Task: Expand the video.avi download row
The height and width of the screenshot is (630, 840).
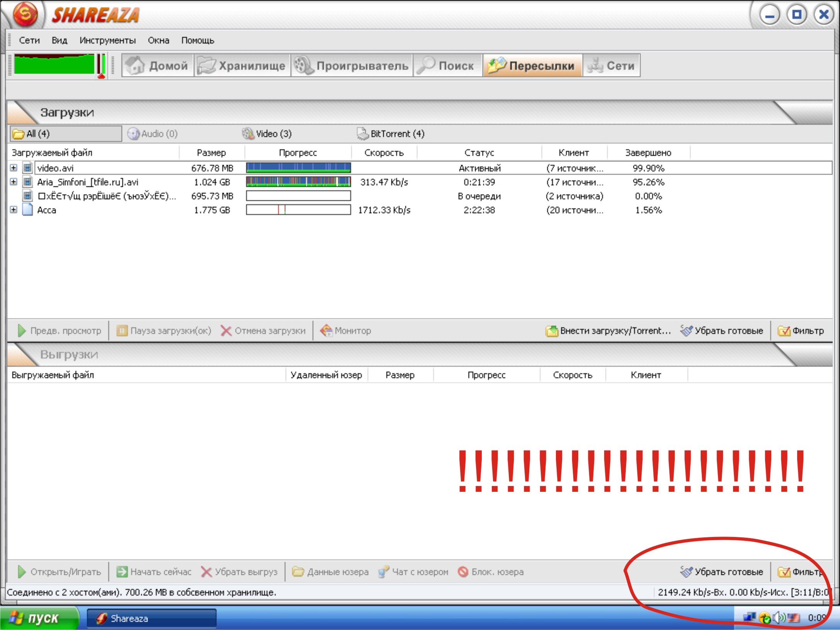Action: tap(14, 168)
